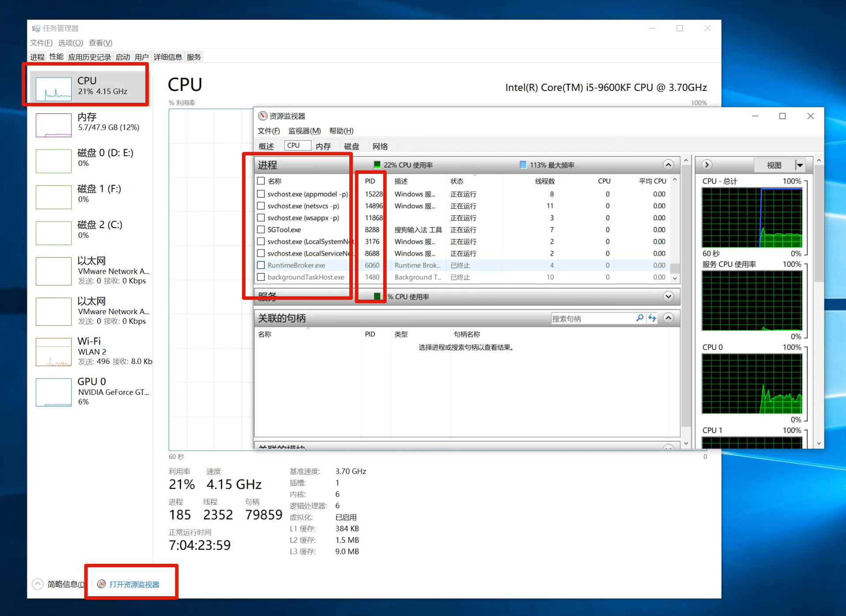
Task: Open the Wi-Fi WLAN 2 graph thumbnail
Action: (x=53, y=352)
